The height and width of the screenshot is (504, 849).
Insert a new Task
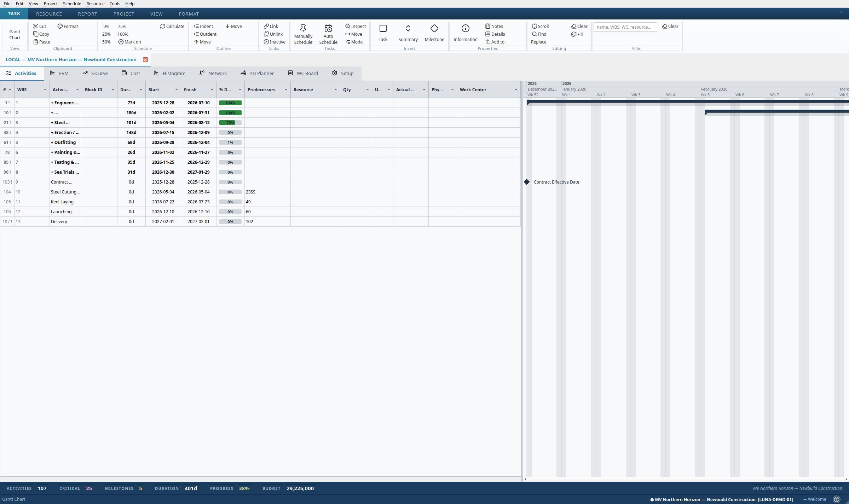(383, 33)
